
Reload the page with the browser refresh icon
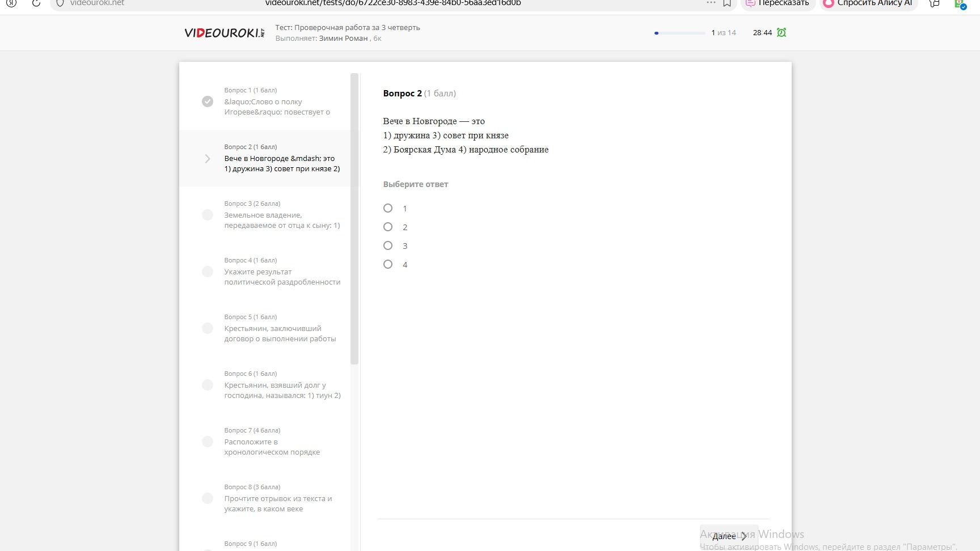point(36,3)
